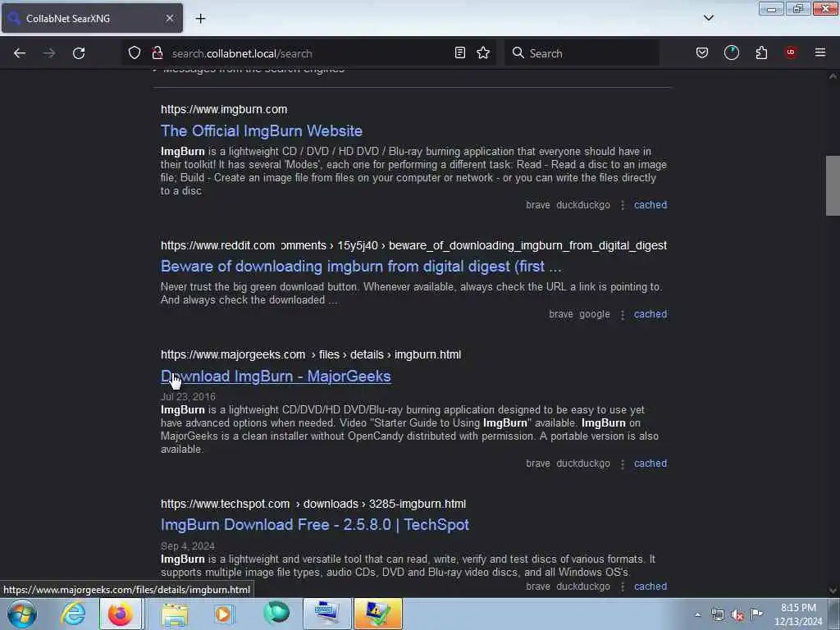Open cached version of Reddit result

tap(651, 314)
